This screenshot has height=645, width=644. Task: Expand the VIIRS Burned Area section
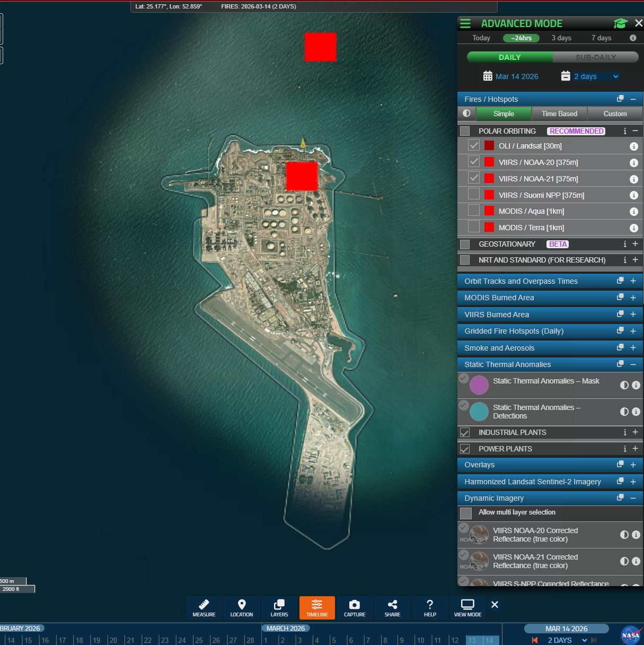633,314
